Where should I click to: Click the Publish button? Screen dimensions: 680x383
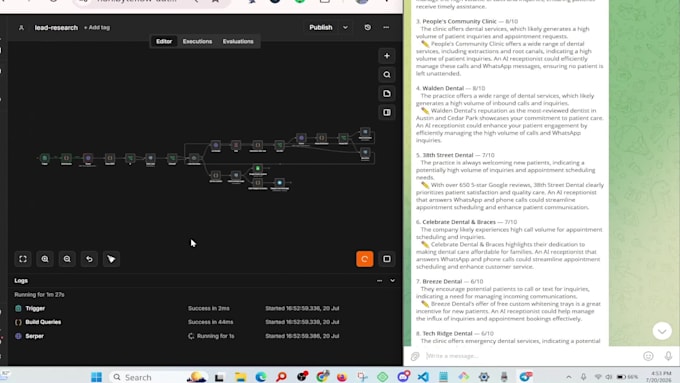pyautogui.click(x=320, y=27)
